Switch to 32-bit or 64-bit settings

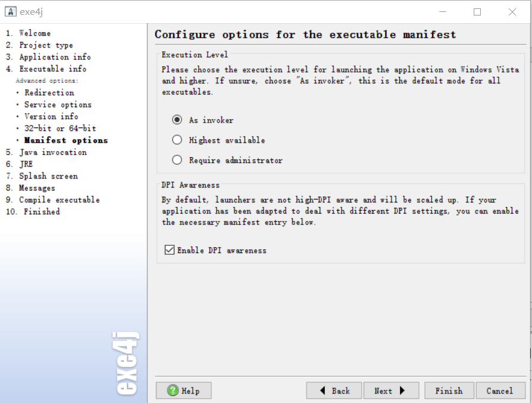pos(60,129)
